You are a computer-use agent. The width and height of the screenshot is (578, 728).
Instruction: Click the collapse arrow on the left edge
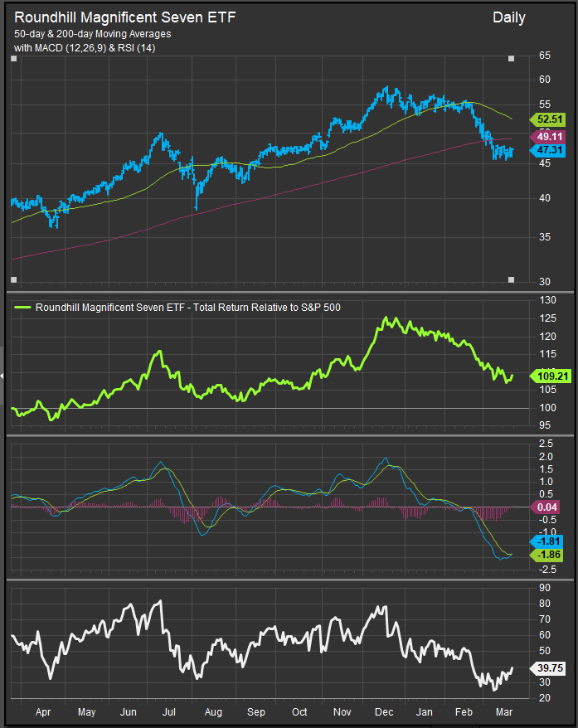coord(2,376)
